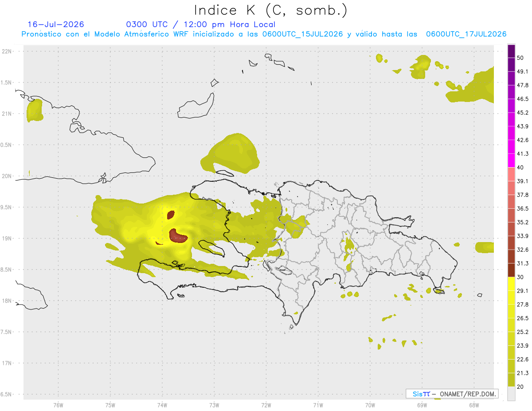Click the initialization time "0600UTC_15JUL2026"
The width and height of the screenshot is (532, 411).
coord(302,34)
